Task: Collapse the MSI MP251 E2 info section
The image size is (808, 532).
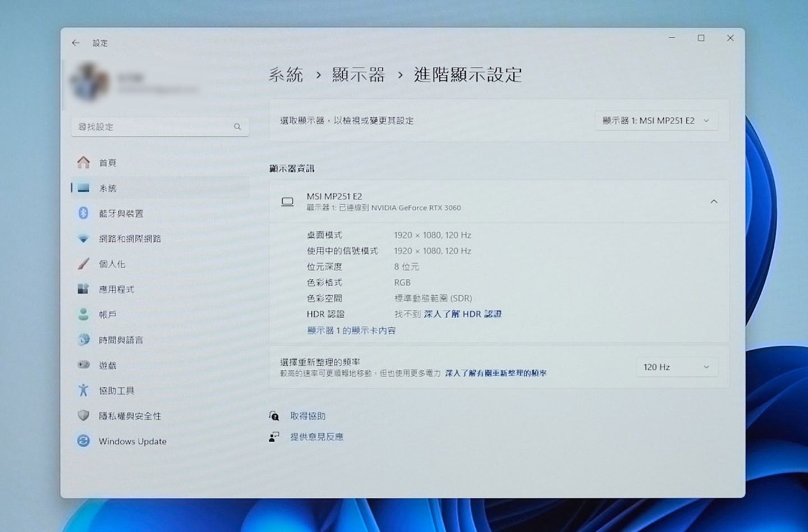Action: (x=714, y=201)
